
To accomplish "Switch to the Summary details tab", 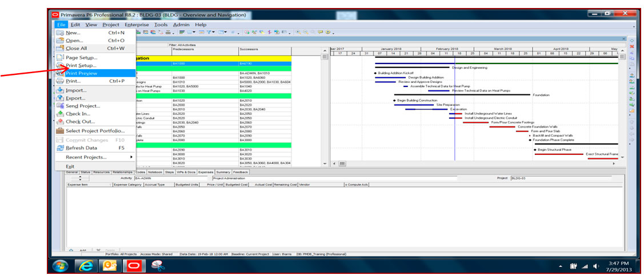I will click(x=223, y=172).
